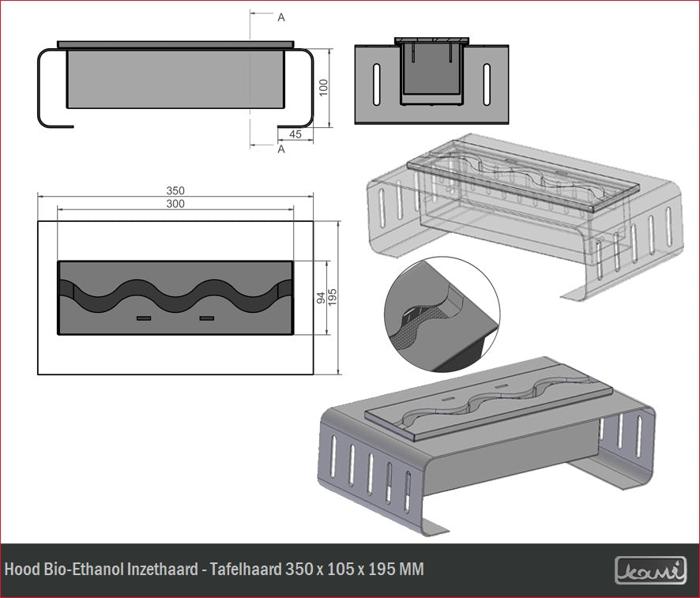700x598 pixels.
Task: Click the lower section marker A
Action: (280, 149)
